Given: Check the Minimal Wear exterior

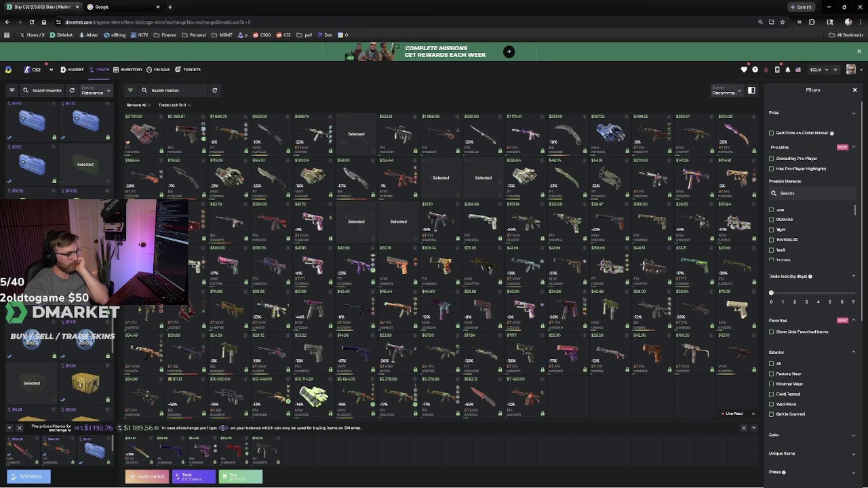Looking at the screenshot, I should 771,384.
